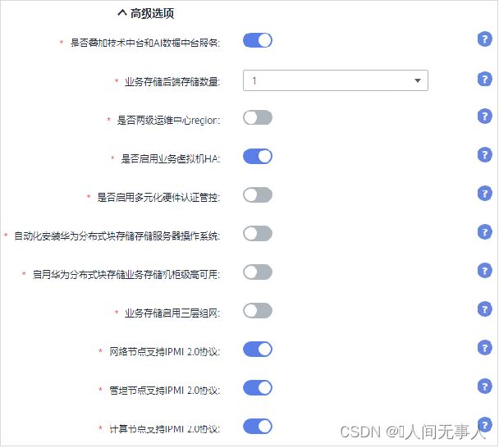Disable 网络节点支持IPMI 2.0协议 switch
499x448 pixels.
coord(258,350)
